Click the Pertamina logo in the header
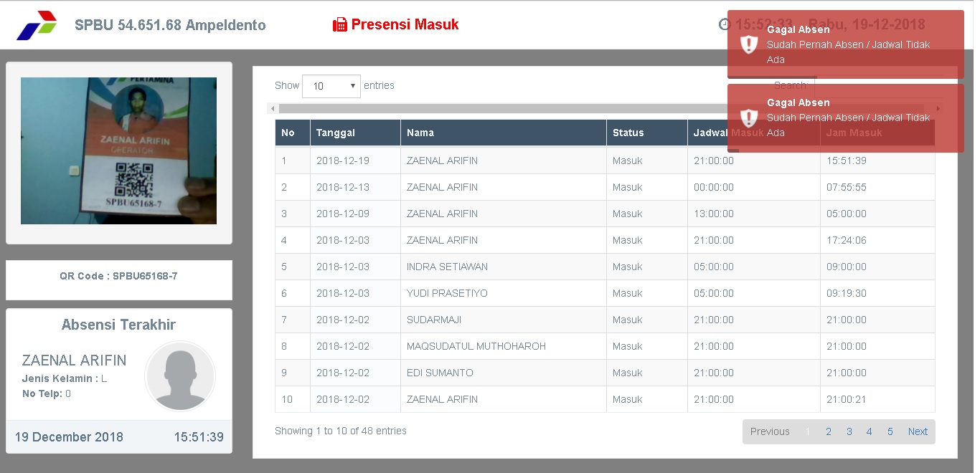The image size is (980, 473). (37, 26)
